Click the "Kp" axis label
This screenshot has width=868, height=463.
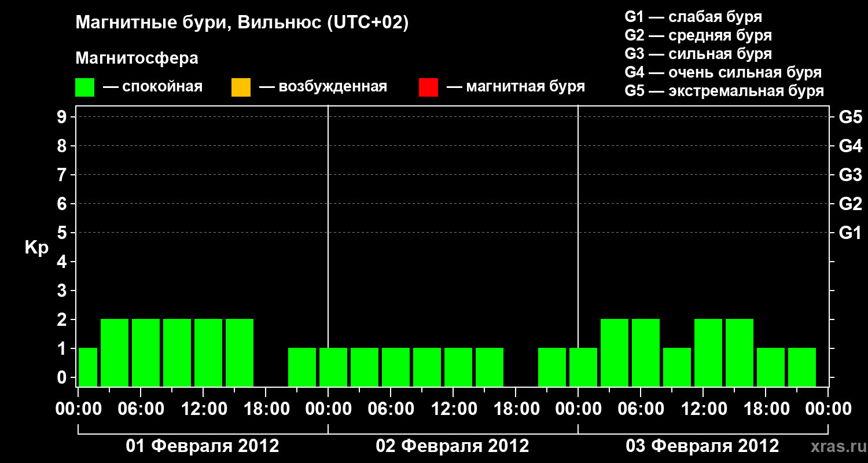pos(36,248)
